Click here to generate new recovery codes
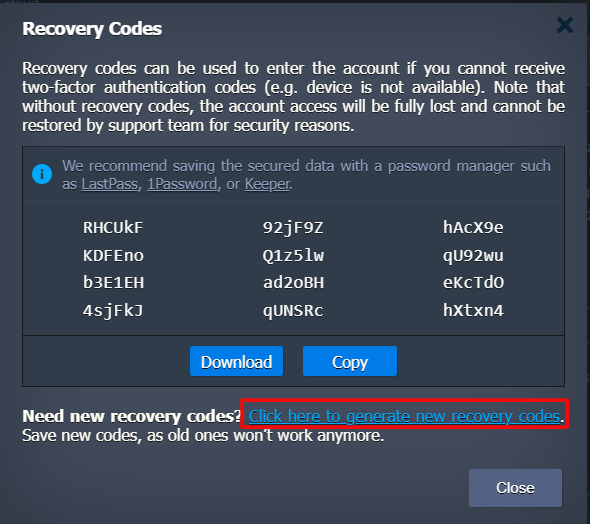 click(404, 416)
